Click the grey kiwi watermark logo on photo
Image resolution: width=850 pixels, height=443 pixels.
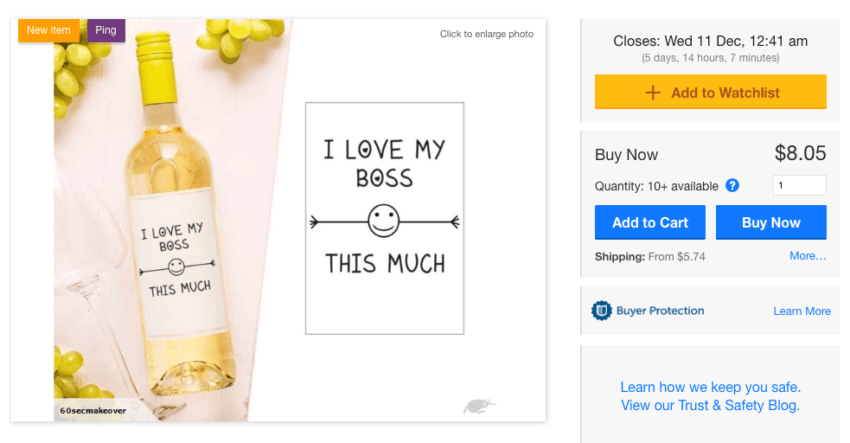(x=478, y=406)
